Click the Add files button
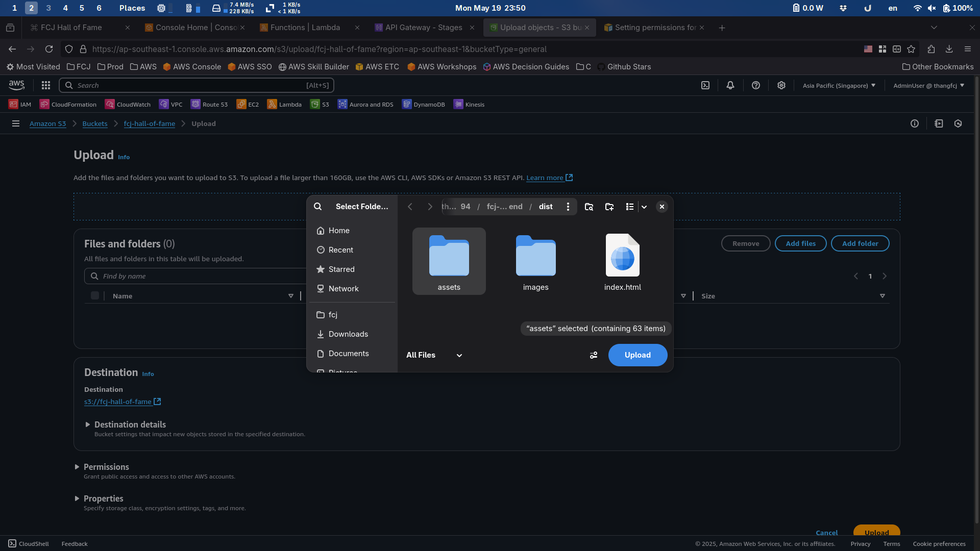Image resolution: width=980 pixels, height=551 pixels. coord(801,243)
